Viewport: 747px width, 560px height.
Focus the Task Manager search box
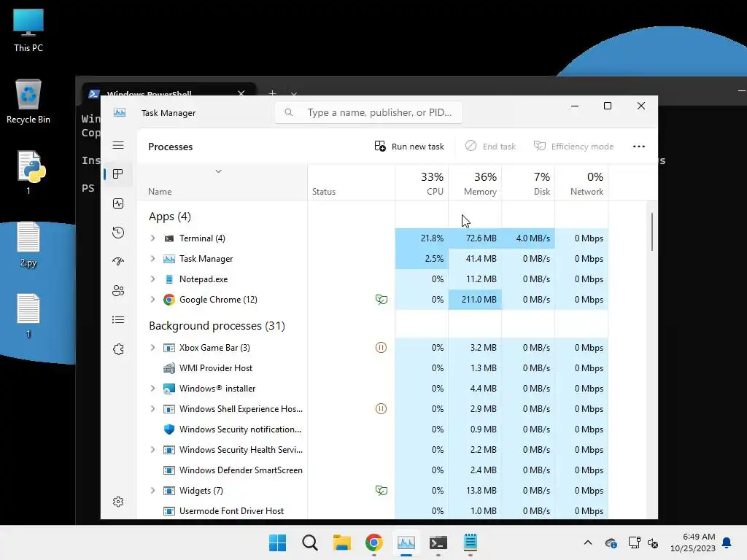click(368, 112)
